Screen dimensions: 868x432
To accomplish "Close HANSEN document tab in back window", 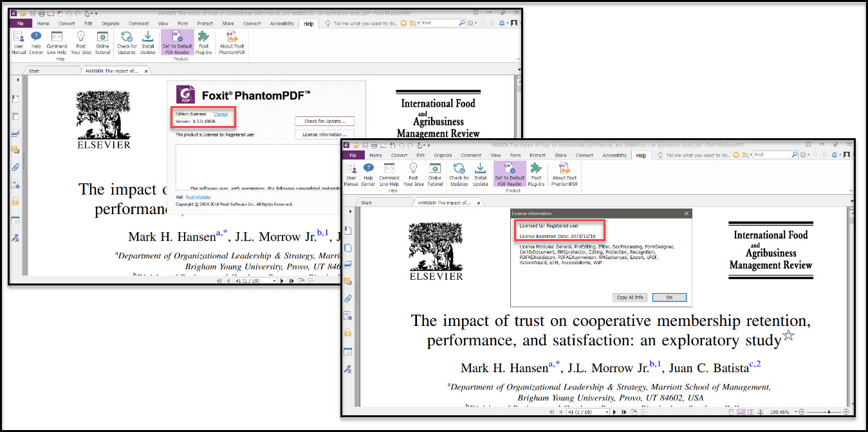I will [x=146, y=71].
